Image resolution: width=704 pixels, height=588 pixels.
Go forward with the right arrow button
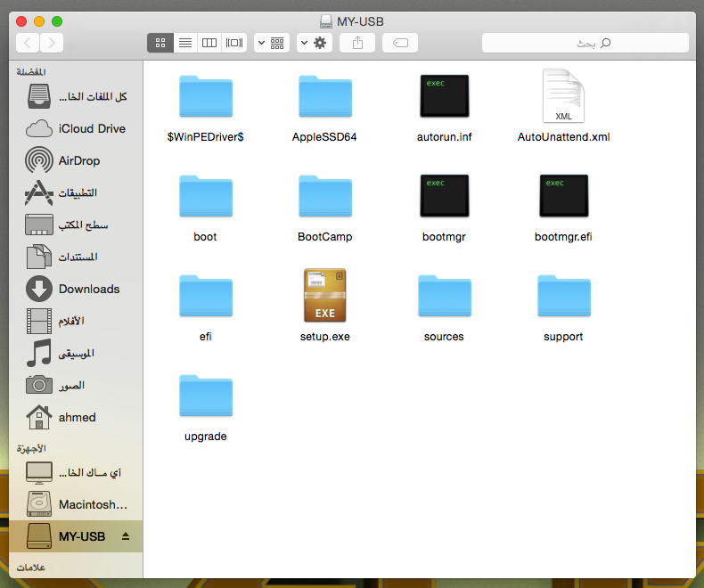point(52,43)
